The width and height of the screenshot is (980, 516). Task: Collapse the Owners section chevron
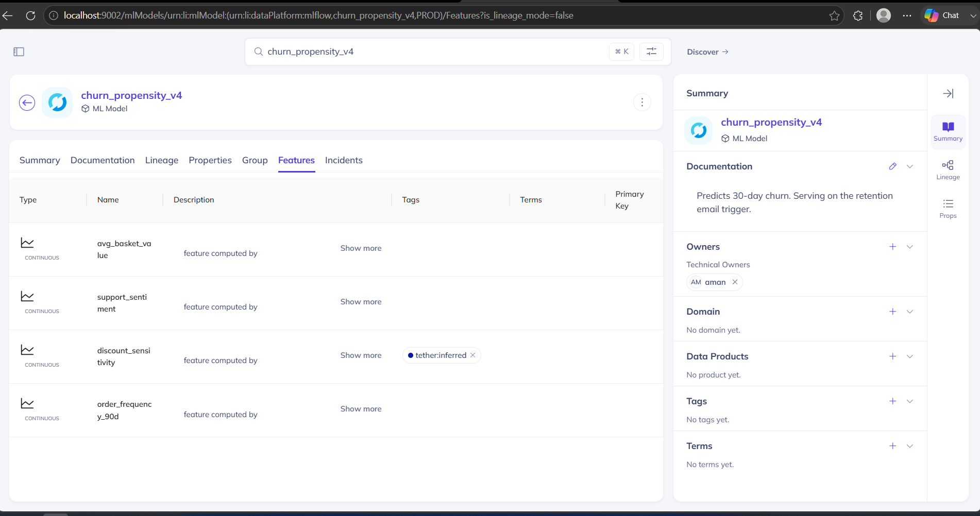coord(910,247)
